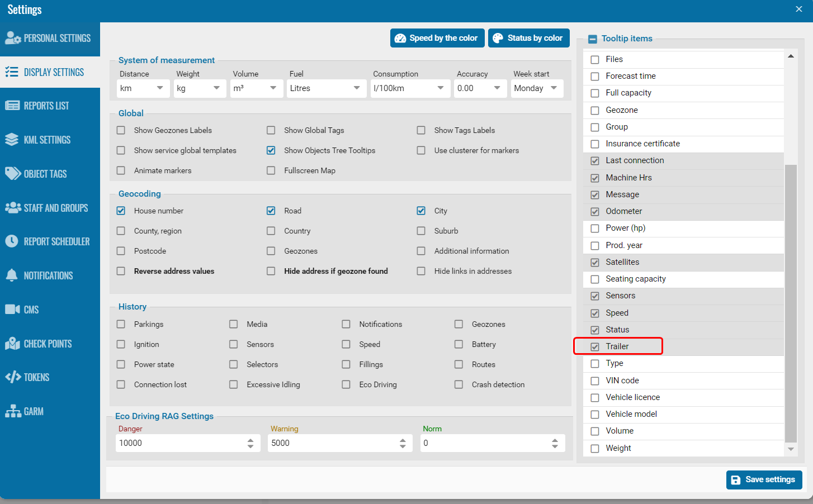
Task: Enable Show Geozones Labels checkbox
Action: [121, 130]
